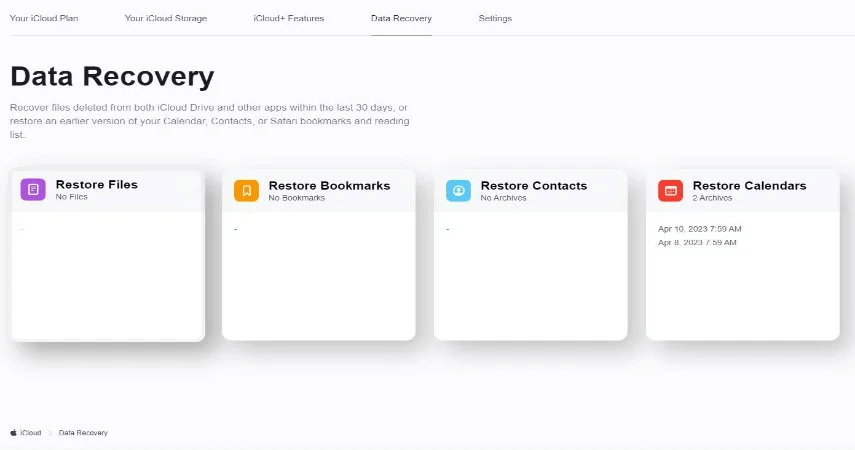
Task: Select the Data Recovery tab
Action: pos(401,19)
